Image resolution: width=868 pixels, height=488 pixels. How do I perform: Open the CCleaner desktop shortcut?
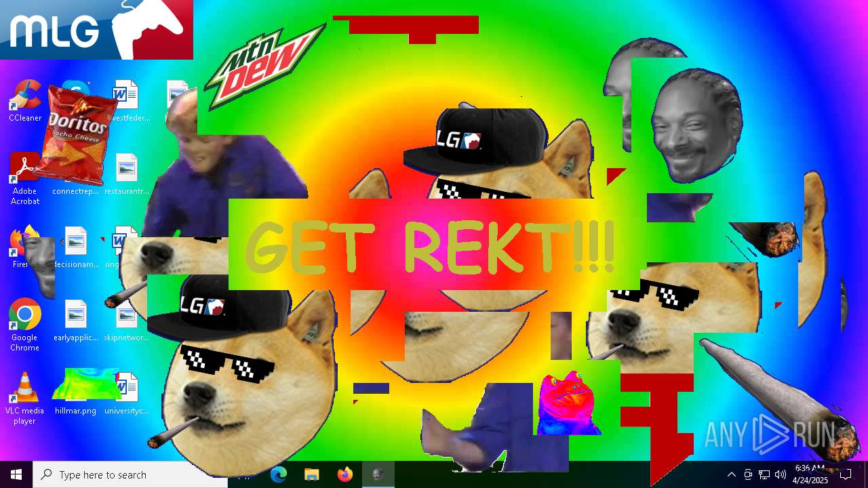[25, 100]
